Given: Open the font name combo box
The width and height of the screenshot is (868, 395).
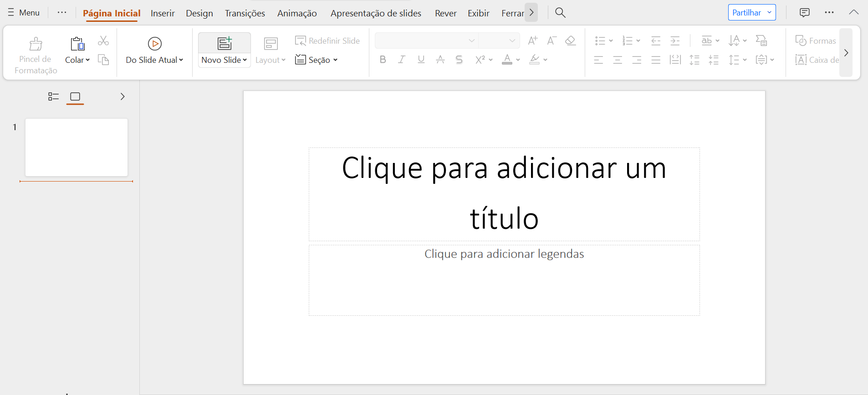Looking at the screenshot, I should click(426, 41).
